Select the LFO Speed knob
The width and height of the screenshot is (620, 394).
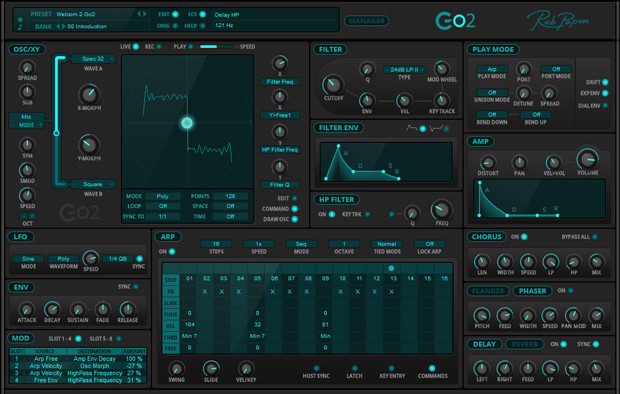click(91, 258)
